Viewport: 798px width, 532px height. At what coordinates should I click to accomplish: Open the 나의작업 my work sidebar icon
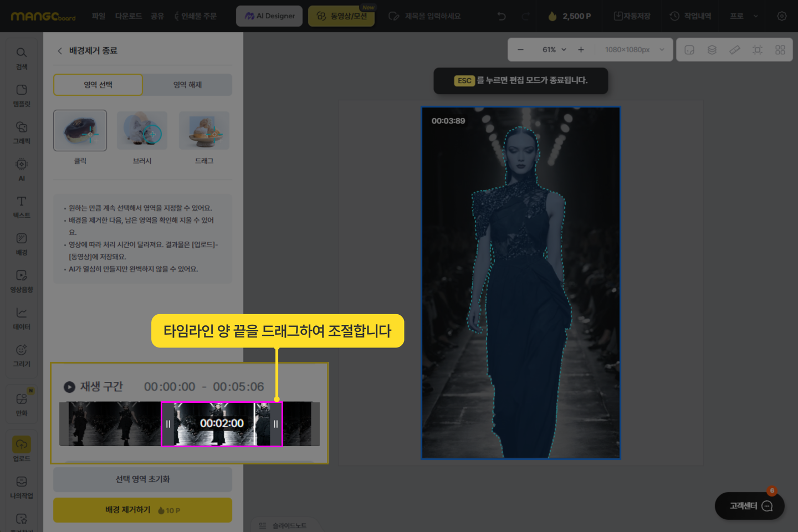click(21, 487)
